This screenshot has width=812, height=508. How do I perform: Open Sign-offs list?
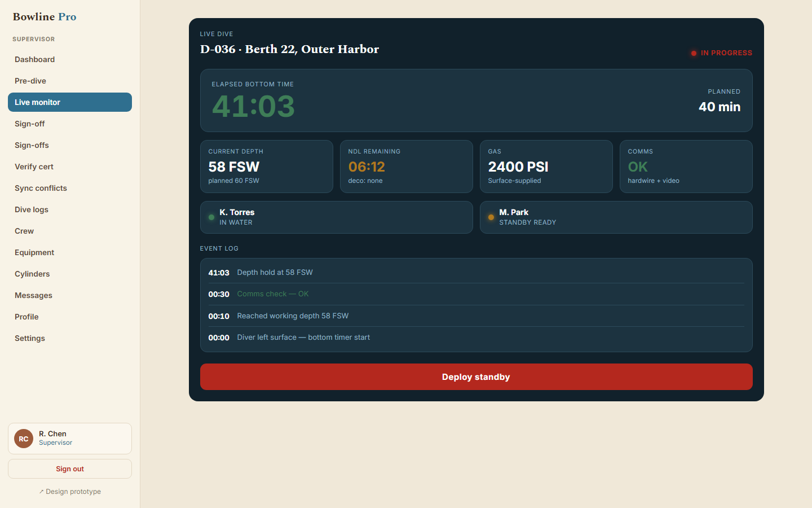pos(70,145)
